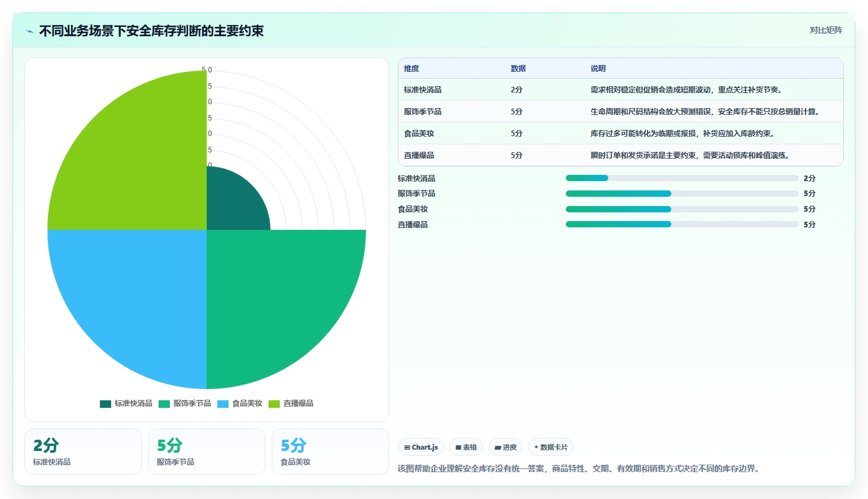Select 食品美妆 table row cell
This screenshot has height=499, width=868.
point(419,134)
